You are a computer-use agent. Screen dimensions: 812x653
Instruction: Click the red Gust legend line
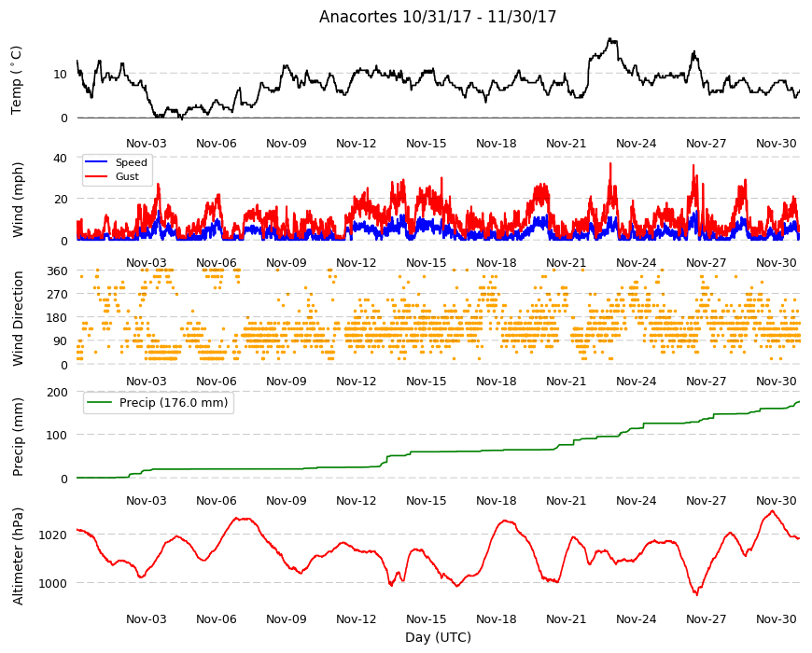(96, 176)
